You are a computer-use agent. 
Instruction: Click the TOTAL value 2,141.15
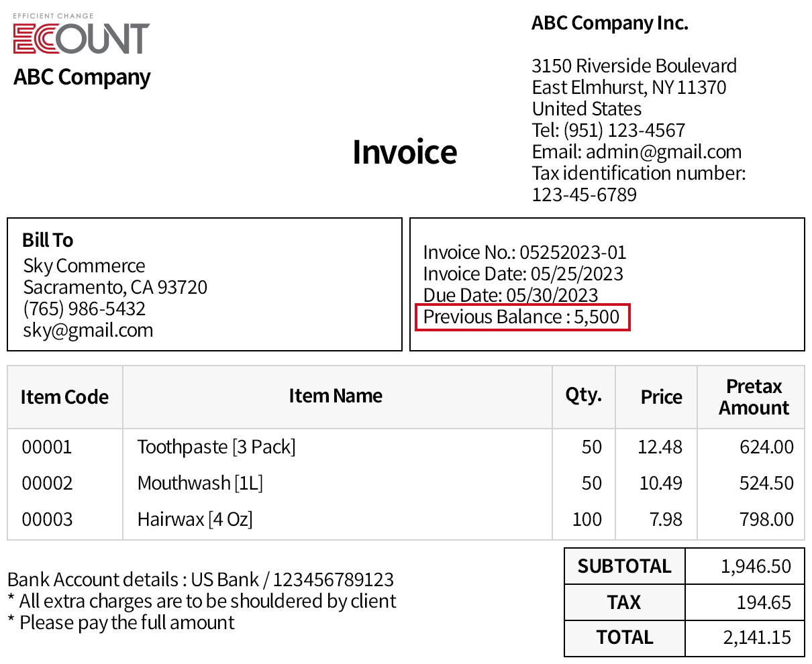click(x=757, y=637)
